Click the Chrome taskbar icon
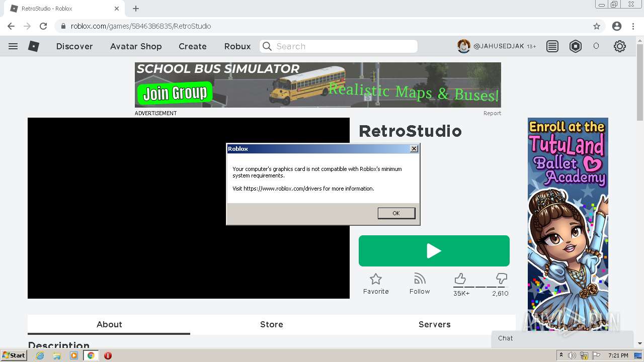Screen dimensions: 644x362 (x=91, y=355)
